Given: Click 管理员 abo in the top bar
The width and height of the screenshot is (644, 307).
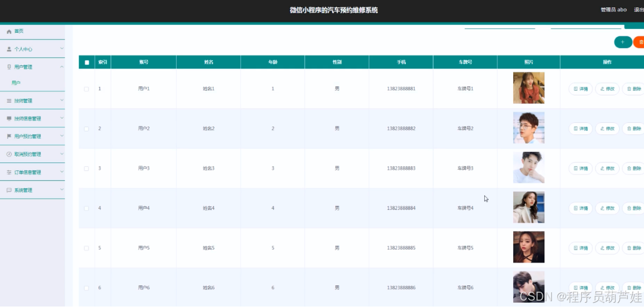Looking at the screenshot, I should (x=613, y=9).
